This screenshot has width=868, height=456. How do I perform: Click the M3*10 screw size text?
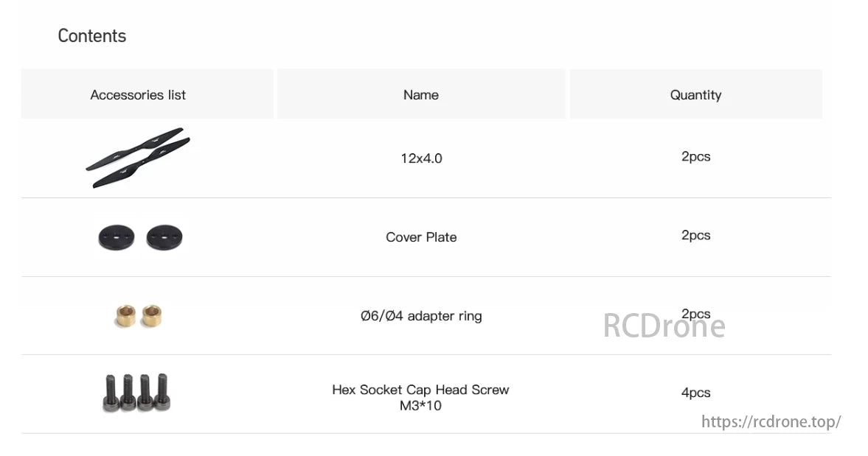(x=420, y=406)
